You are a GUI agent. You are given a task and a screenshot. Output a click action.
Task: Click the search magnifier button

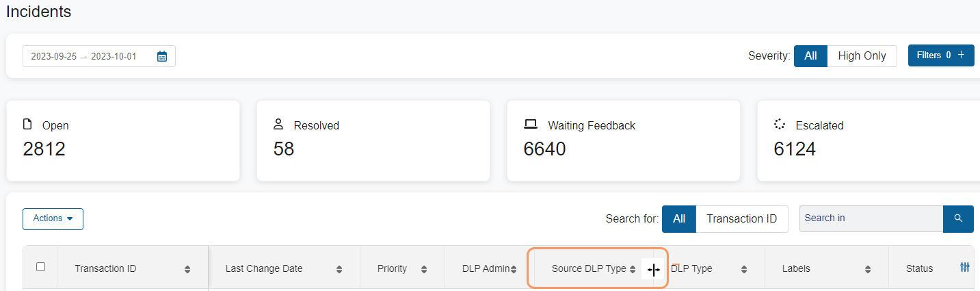click(x=958, y=218)
